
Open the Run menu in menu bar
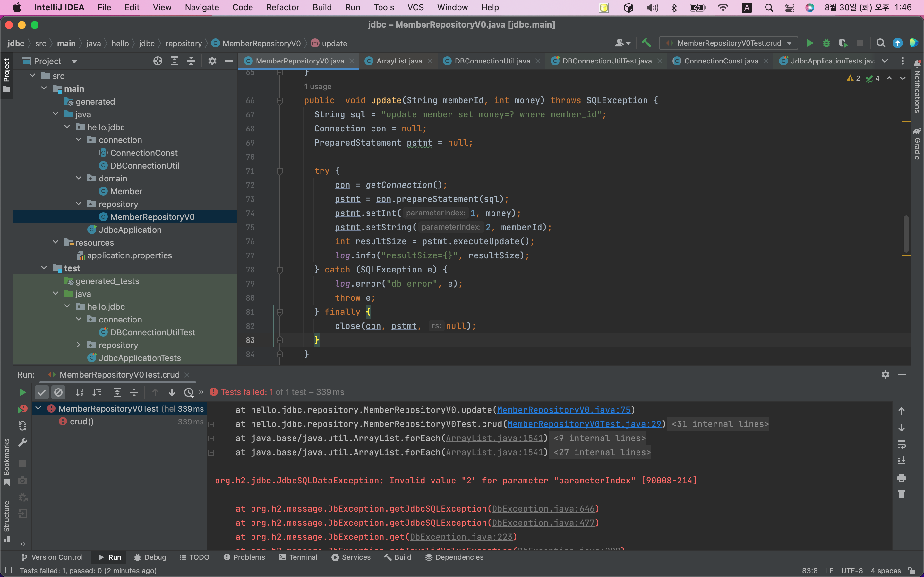point(352,7)
